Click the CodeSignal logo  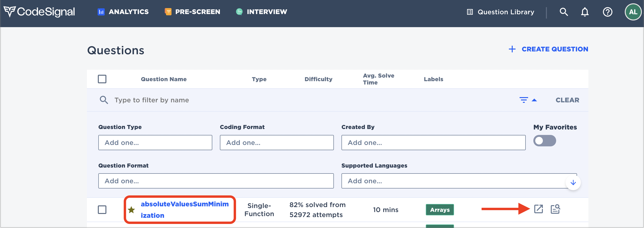pos(39,11)
